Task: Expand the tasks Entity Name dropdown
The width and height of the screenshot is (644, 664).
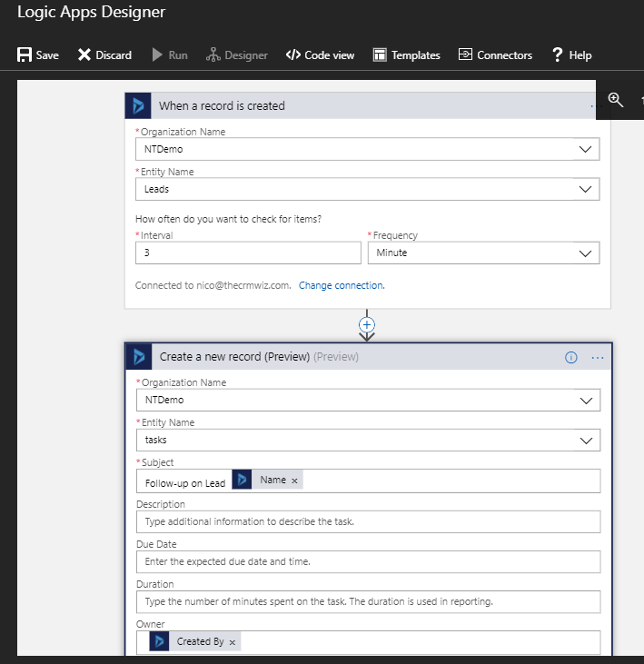Action: point(586,440)
